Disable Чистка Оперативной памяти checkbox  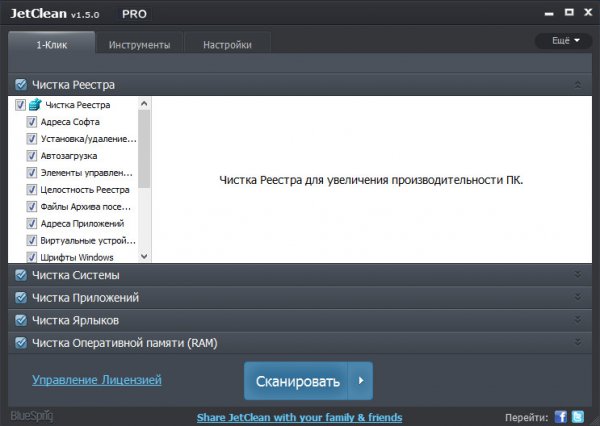coord(21,343)
